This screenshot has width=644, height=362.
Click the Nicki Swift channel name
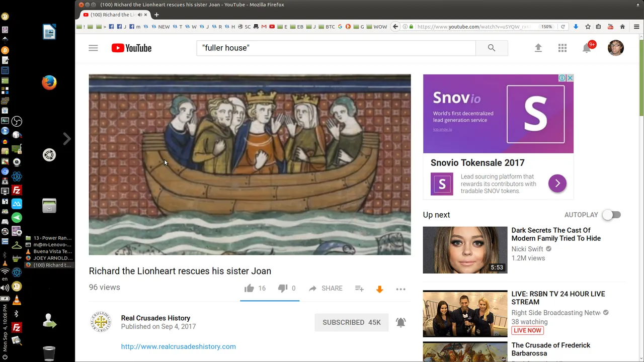click(527, 249)
